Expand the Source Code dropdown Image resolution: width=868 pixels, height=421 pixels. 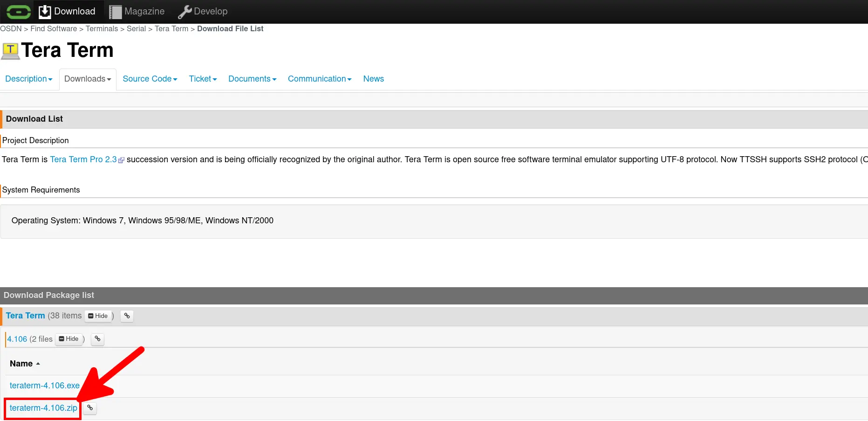150,79
